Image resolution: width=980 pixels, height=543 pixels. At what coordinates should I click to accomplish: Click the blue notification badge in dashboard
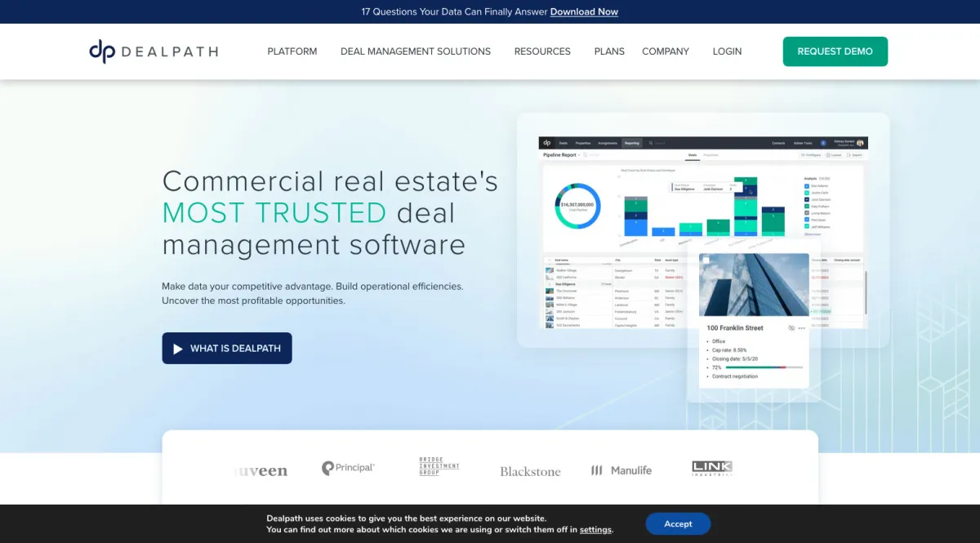pos(823,143)
